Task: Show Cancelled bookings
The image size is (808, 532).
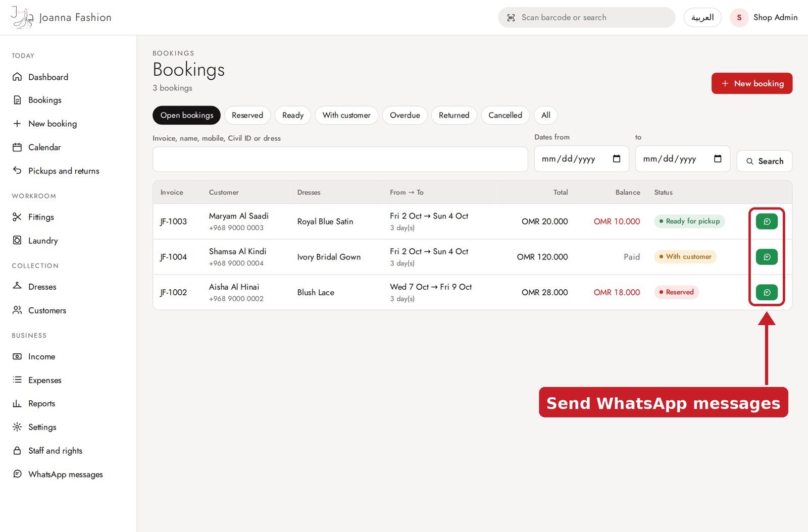Action: pyautogui.click(x=505, y=115)
